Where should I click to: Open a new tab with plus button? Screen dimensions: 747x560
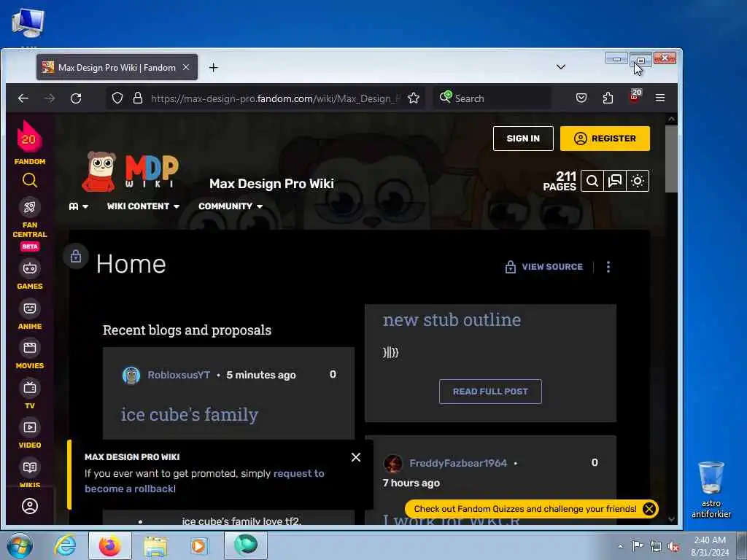(214, 68)
